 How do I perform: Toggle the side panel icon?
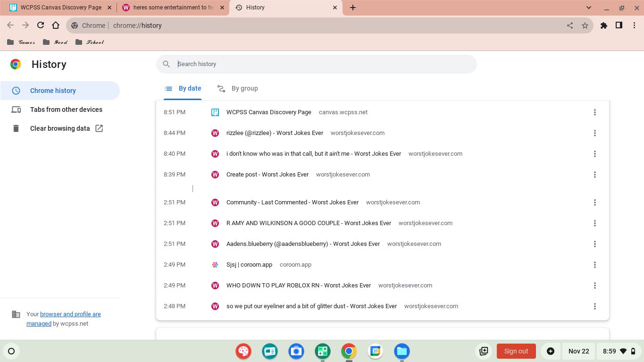pos(619,25)
